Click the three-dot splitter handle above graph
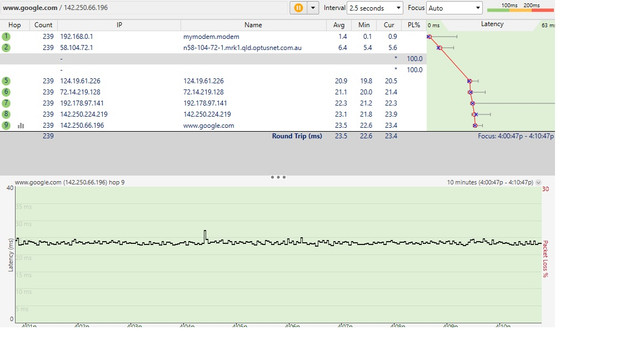640x360 pixels. 278,177
